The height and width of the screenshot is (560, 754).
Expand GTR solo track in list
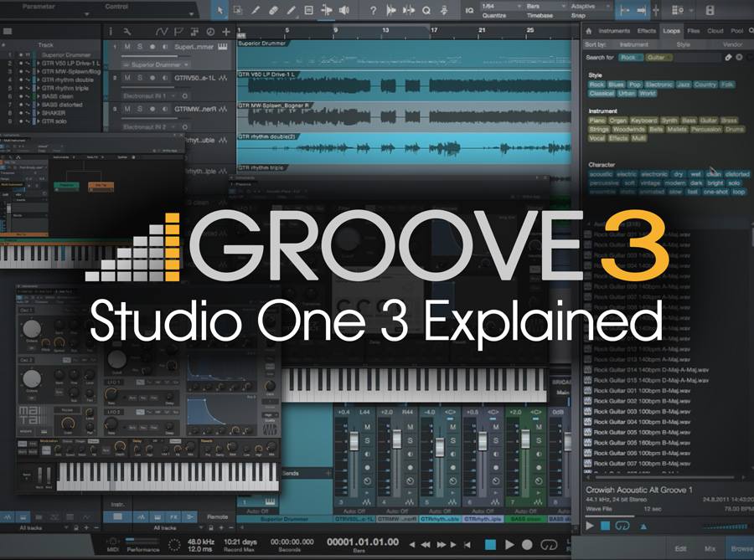click(39, 121)
